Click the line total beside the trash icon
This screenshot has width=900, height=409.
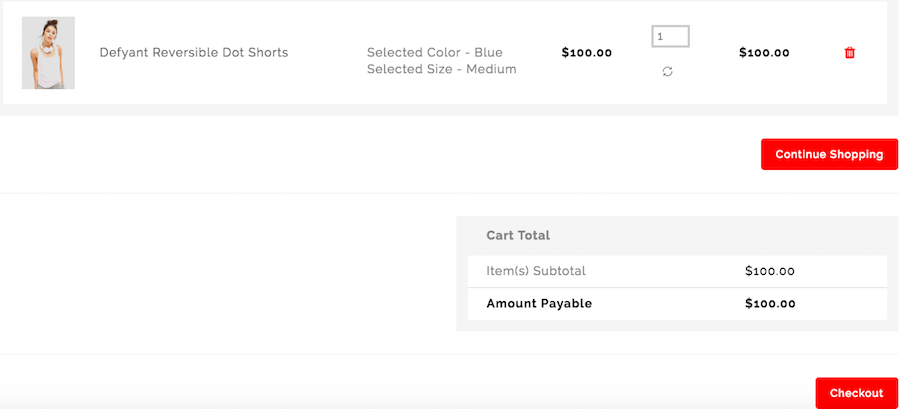(764, 53)
